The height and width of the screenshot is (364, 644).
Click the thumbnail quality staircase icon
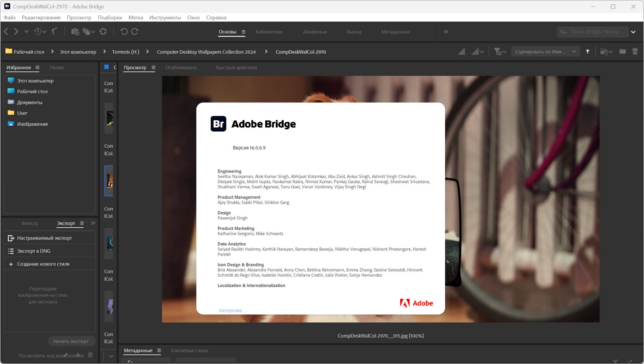click(462, 52)
